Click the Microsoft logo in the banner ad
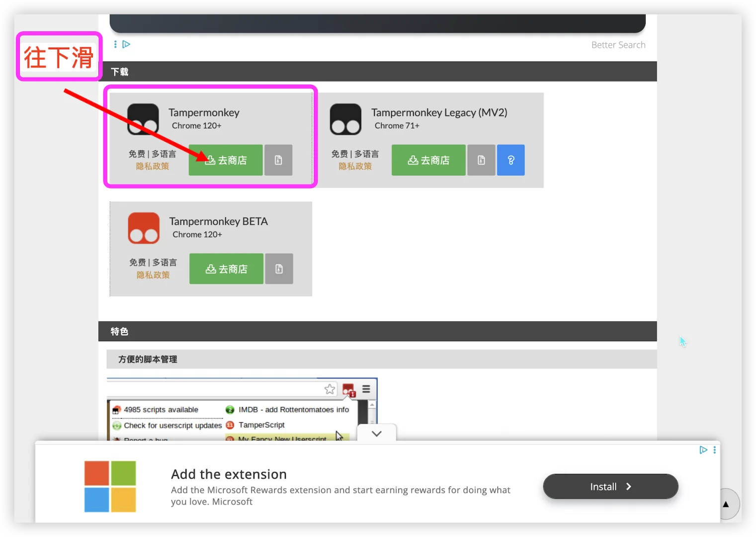This screenshot has width=756, height=537. pyautogui.click(x=110, y=486)
